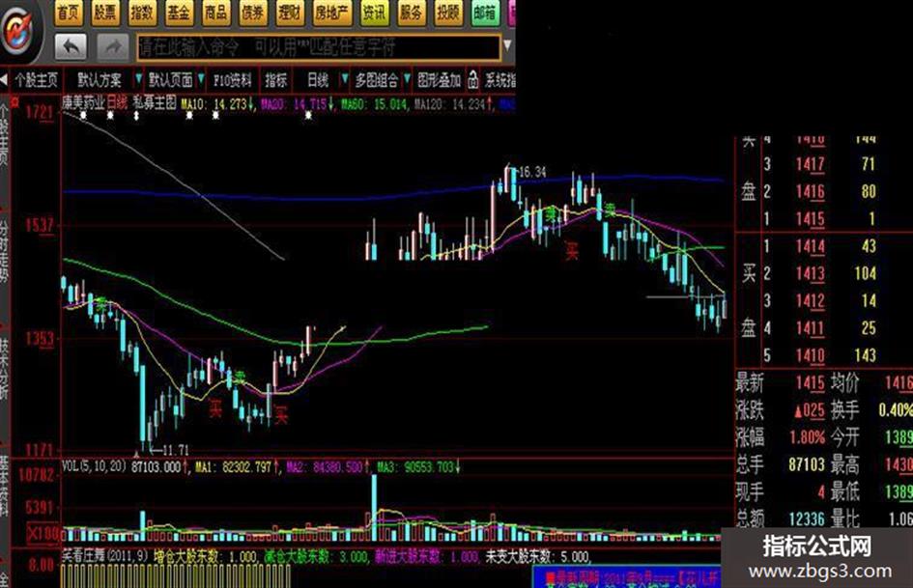The height and width of the screenshot is (588, 913).
Task: Click the 默认方案 toolbar button
Action: coord(99,80)
